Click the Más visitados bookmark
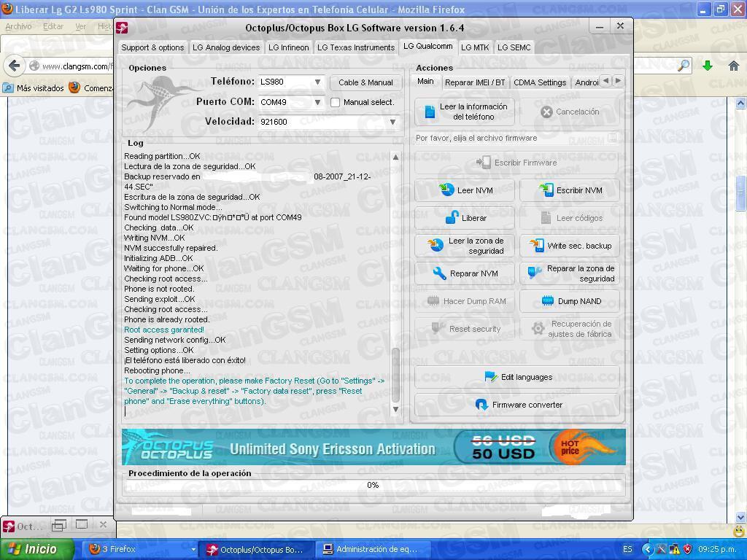 pos(34,88)
